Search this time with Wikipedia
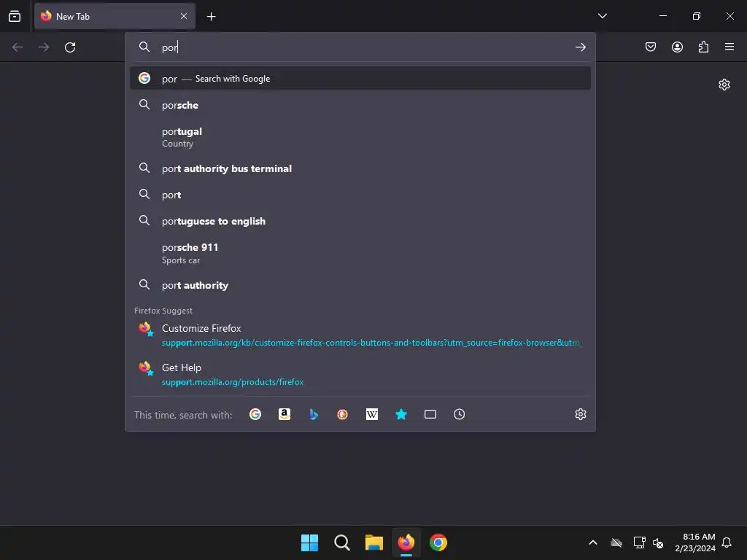The image size is (747, 560). [371, 414]
